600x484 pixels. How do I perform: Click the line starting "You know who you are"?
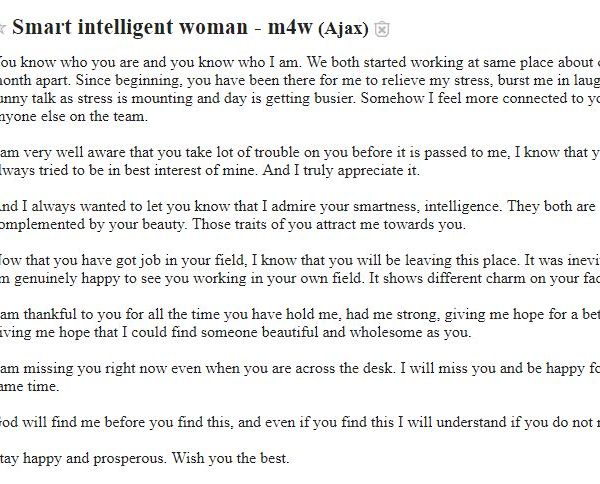(300, 58)
